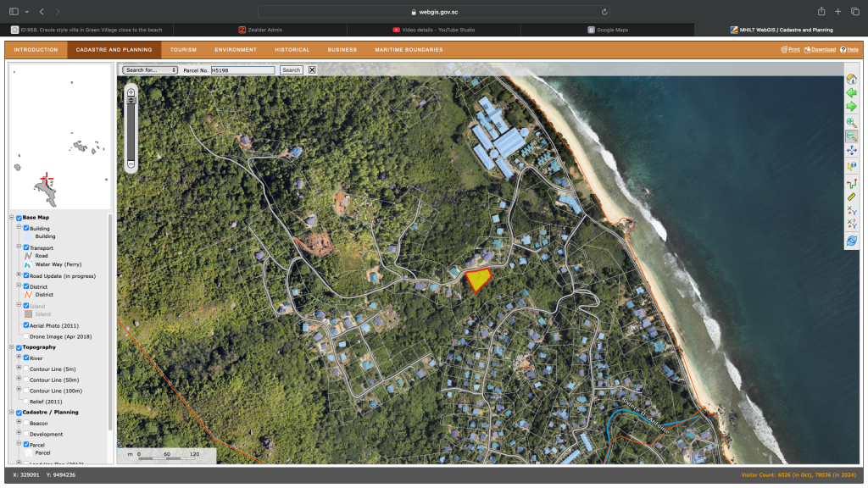Click the Parcel No. input field
Viewport: 868px width, 488px height.
tap(242, 70)
